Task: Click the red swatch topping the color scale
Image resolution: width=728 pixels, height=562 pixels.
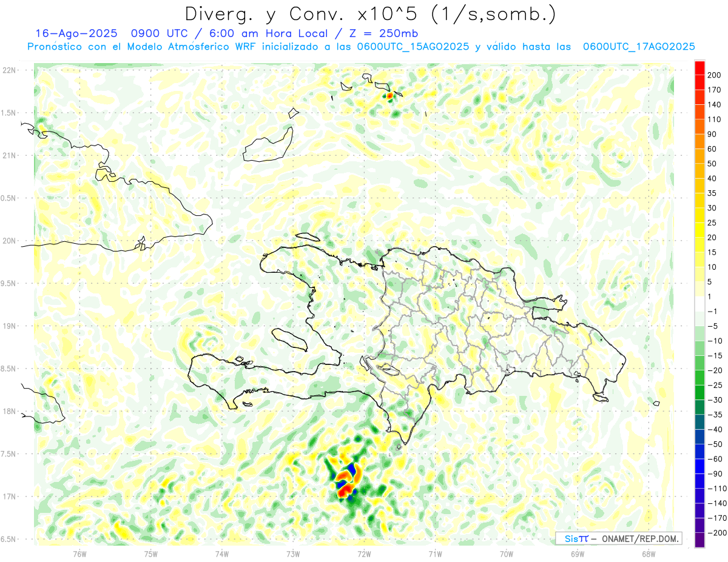Action: pos(699,68)
